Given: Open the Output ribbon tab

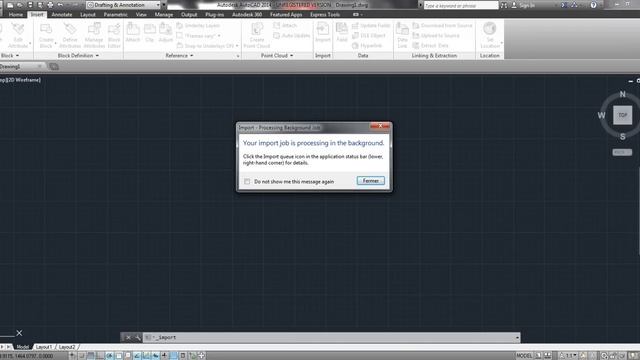Looking at the screenshot, I should click(189, 14).
